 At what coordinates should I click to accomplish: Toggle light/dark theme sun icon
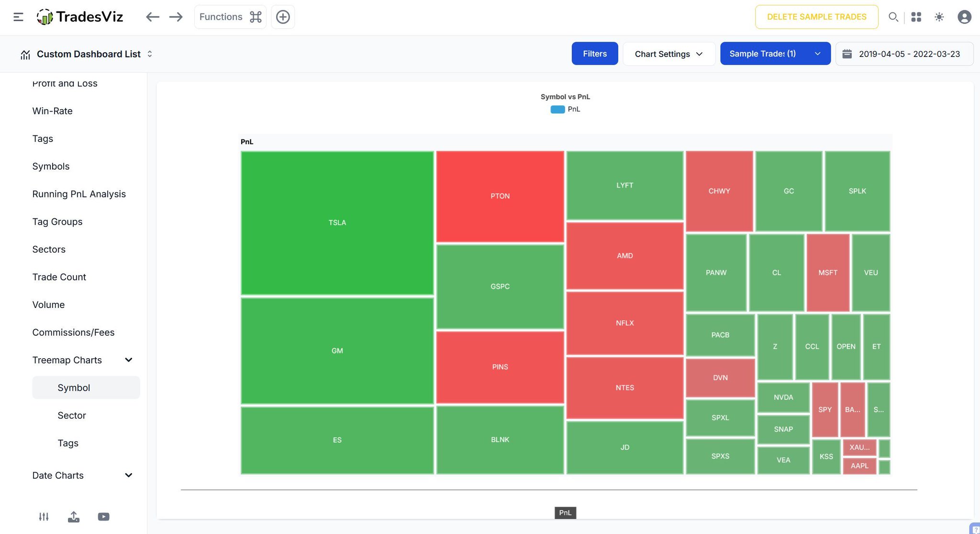click(x=939, y=17)
